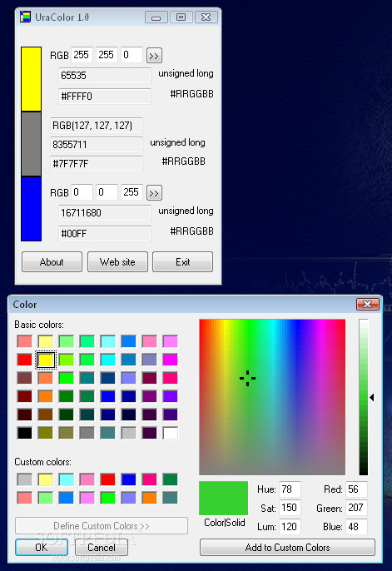Open the About dialog in UraColor
The image size is (392, 571).
pyautogui.click(x=52, y=262)
